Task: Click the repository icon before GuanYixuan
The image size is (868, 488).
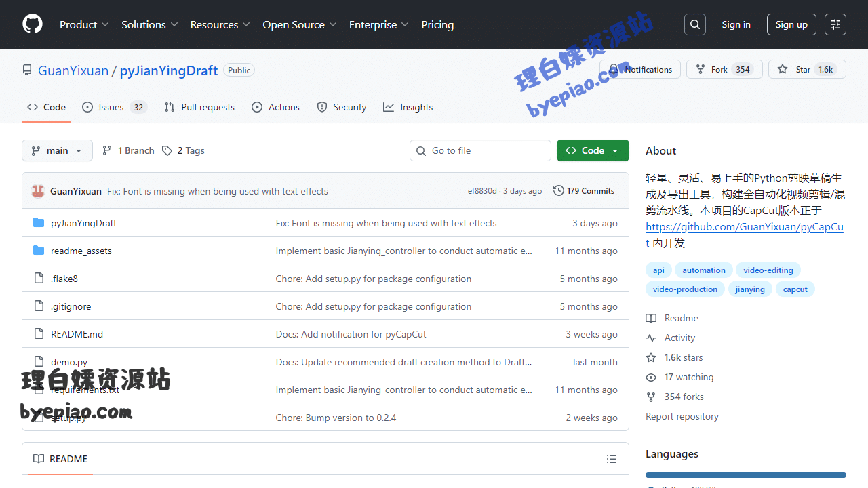Action: [x=27, y=70]
